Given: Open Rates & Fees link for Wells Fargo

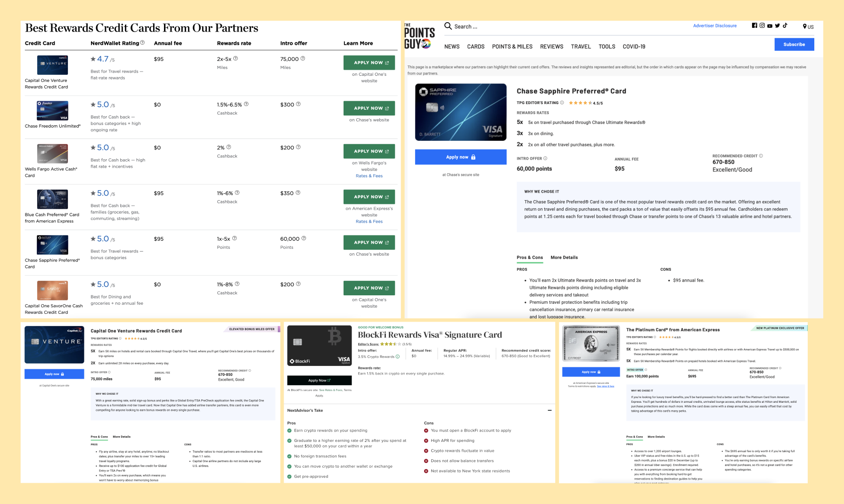Looking at the screenshot, I should click(369, 176).
